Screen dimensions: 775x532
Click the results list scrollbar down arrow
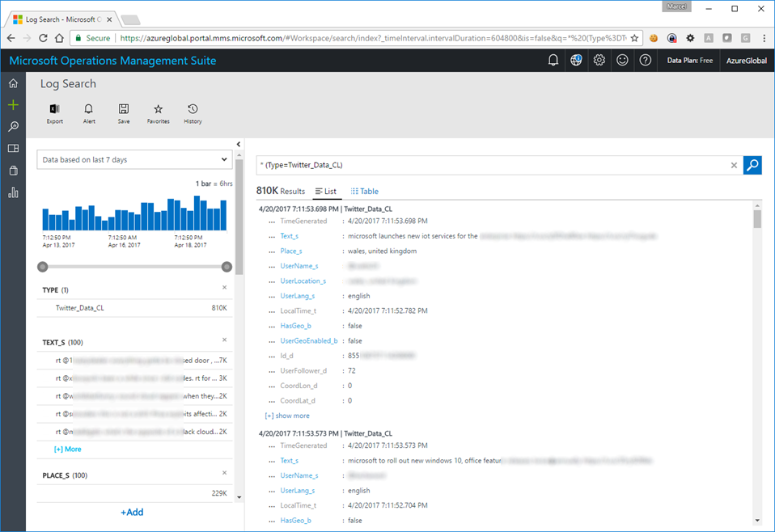(x=757, y=520)
